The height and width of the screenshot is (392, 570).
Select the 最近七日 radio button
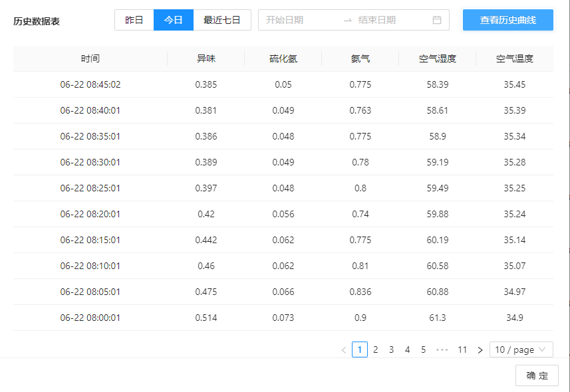click(222, 20)
